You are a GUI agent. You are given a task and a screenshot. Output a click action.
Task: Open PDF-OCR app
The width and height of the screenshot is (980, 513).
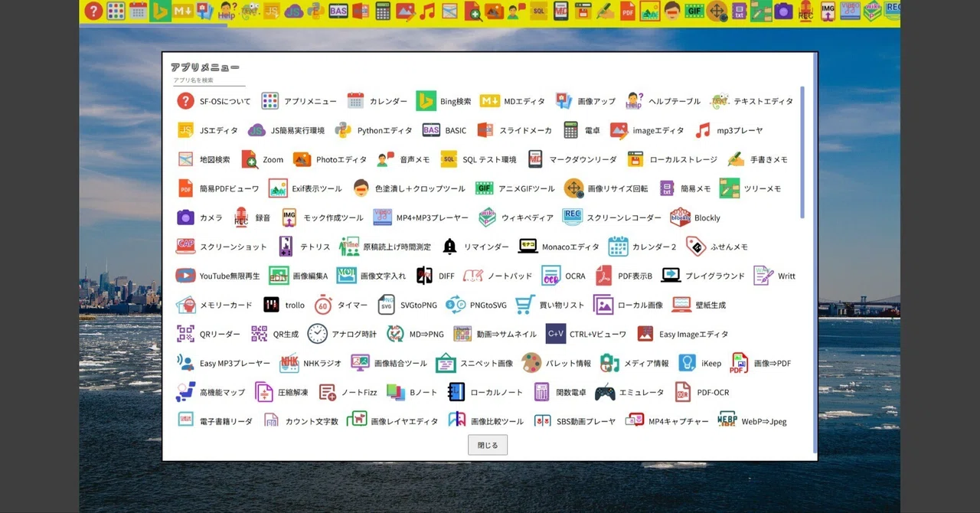coord(701,392)
